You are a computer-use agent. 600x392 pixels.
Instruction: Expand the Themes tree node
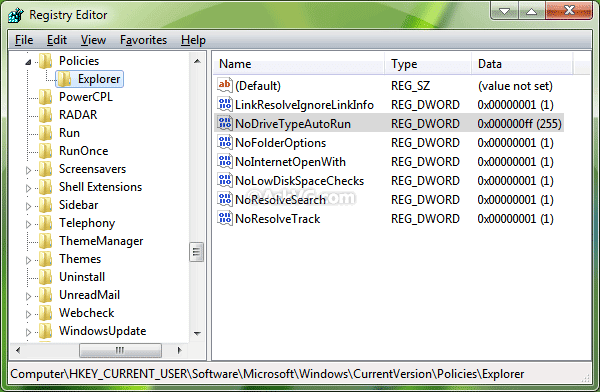28,260
